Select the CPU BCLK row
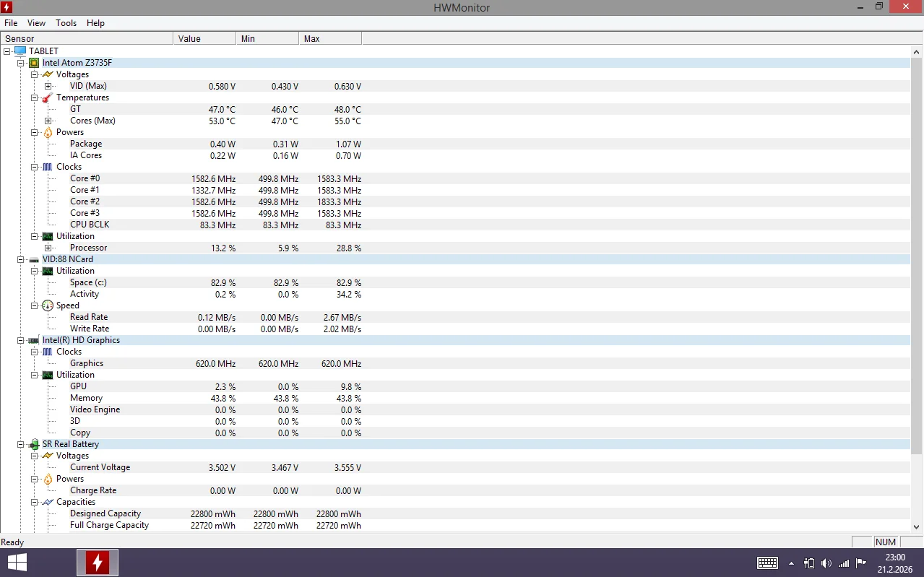The height and width of the screenshot is (577, 924). click(455, 225)
